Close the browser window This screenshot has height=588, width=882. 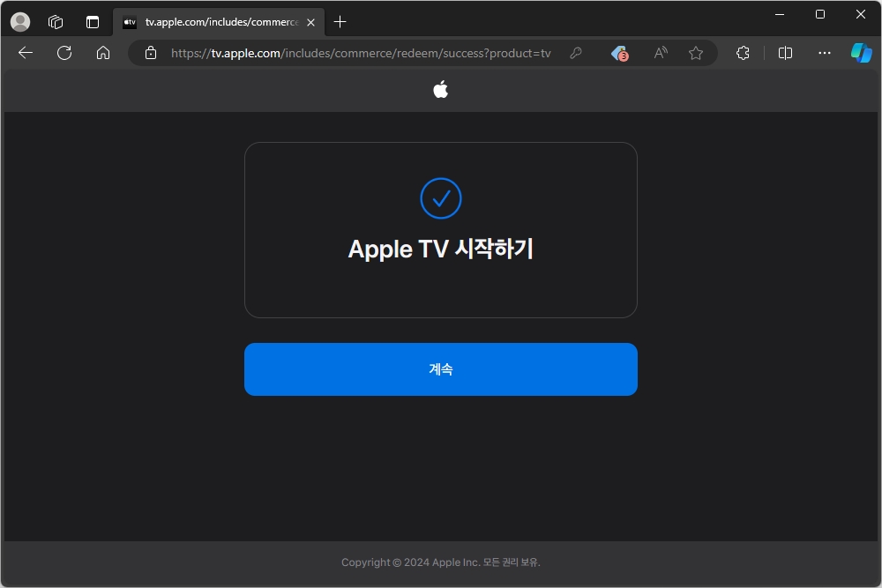[861, 15]
